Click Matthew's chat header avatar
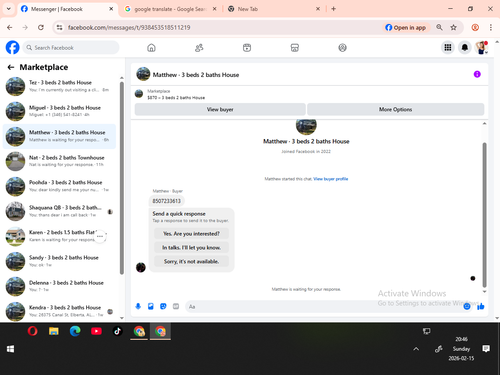This screenshot has width=500, height=375. pyautogui.click(x=143, y=74)
